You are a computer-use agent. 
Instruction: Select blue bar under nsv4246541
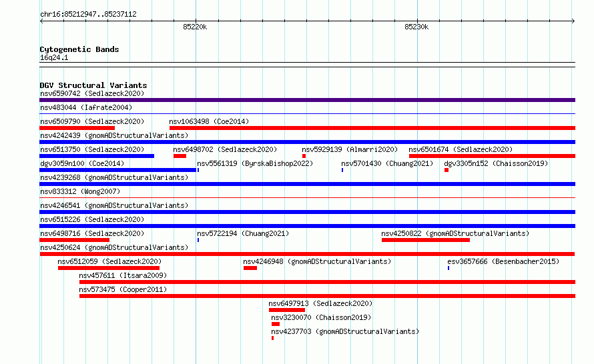(x=307, y=212)
